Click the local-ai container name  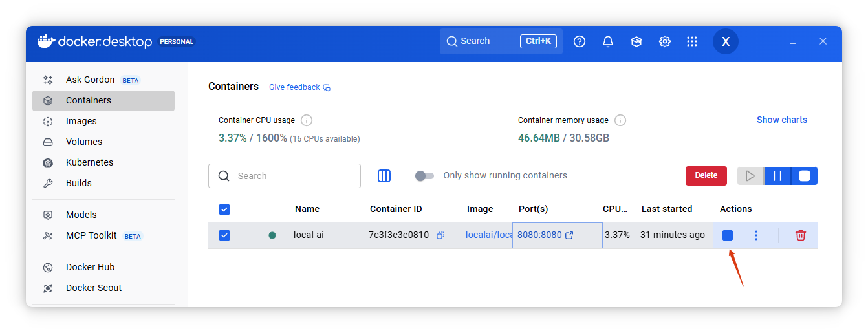(x=309, y=235)
